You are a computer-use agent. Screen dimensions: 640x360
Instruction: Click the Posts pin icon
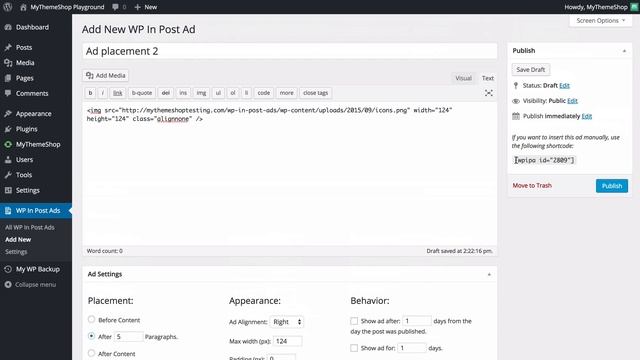tap(8, 47)
